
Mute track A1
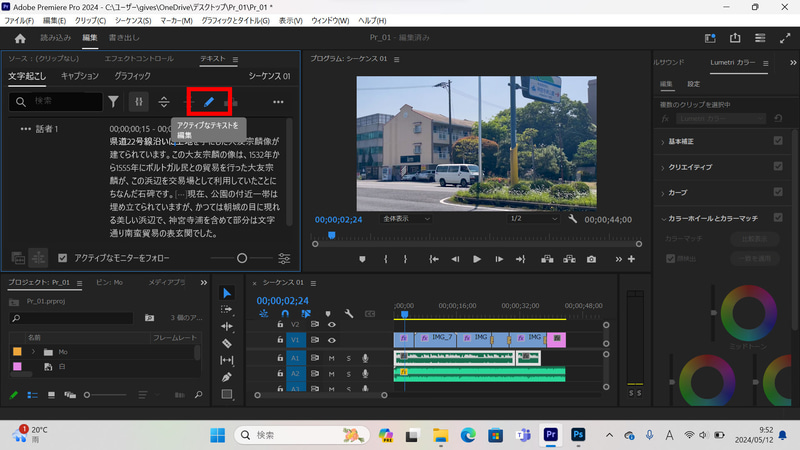point(332,359)
